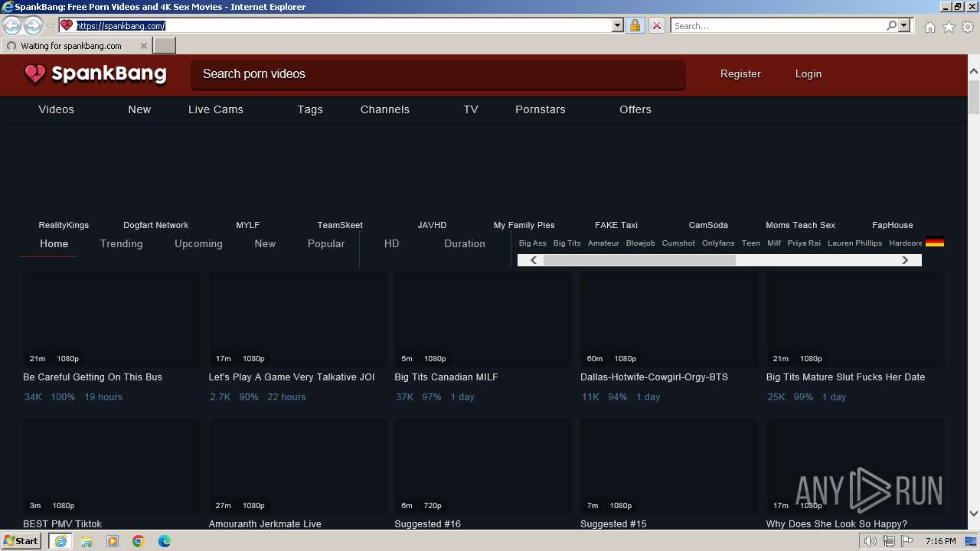Open the FapHouse sponsor link

pos(893,225)
